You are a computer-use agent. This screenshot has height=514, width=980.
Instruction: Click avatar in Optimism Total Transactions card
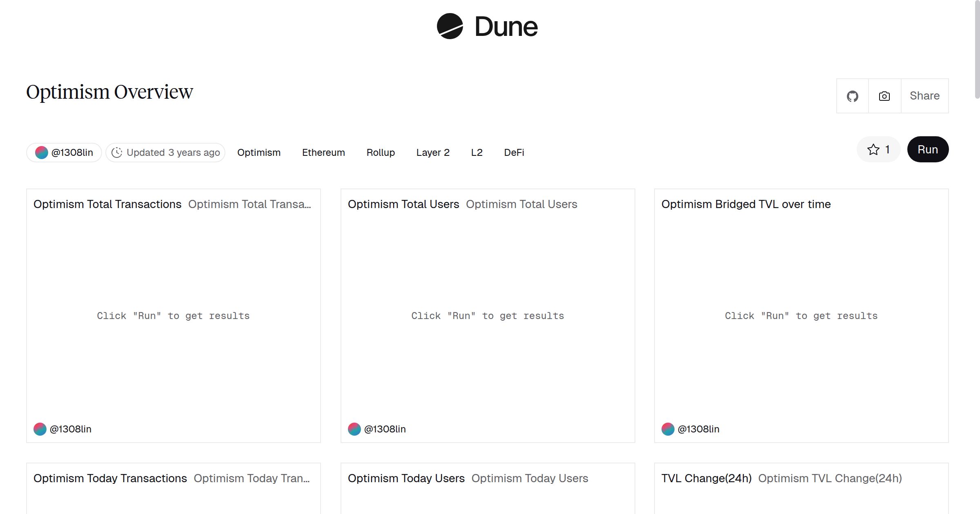point(40,429)
